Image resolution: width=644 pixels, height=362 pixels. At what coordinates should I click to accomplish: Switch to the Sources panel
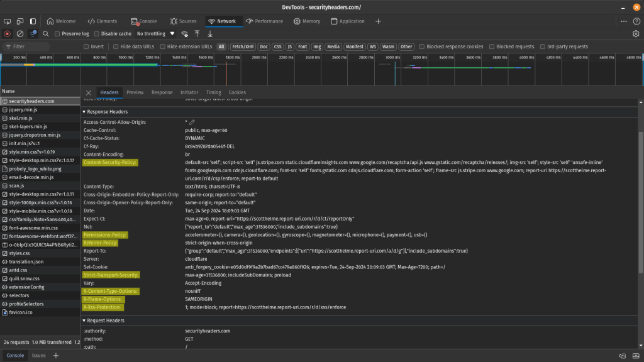click(x=184, y=21)
